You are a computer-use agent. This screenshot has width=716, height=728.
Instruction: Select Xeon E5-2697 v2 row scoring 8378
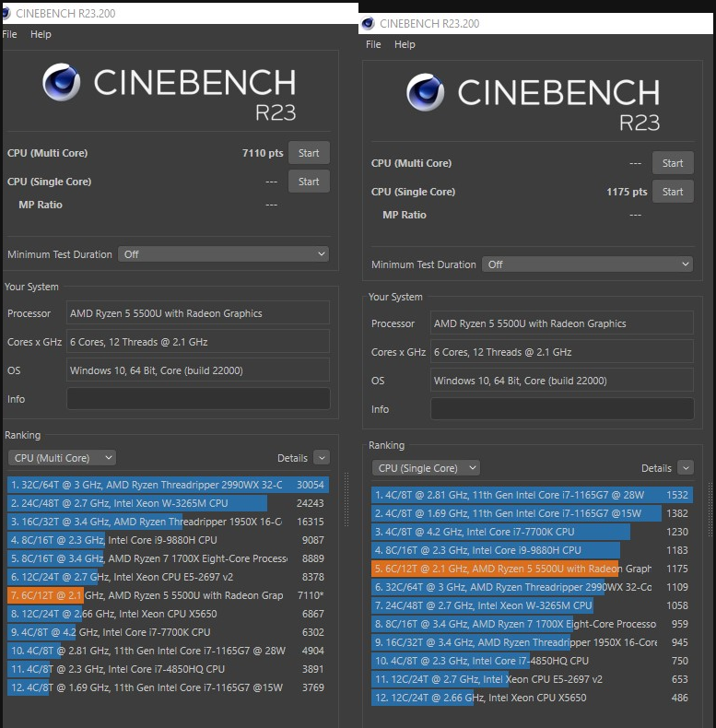(168, 577)
